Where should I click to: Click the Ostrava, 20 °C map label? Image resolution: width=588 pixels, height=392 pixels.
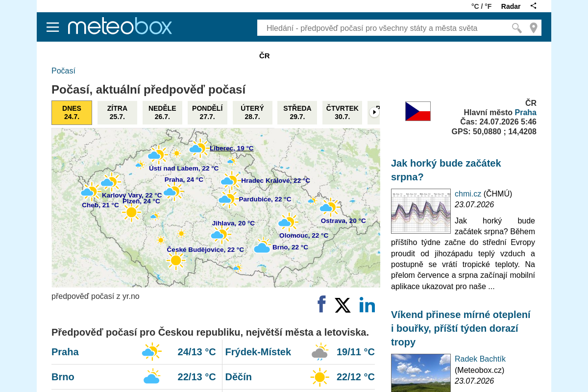343,221
